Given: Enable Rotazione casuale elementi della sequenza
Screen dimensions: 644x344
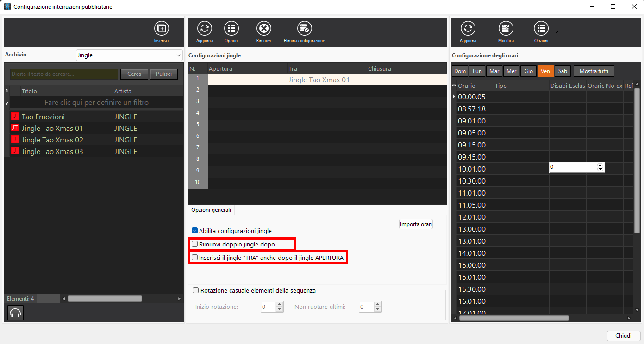Looking at the screenshot, I should pyautogui.click(x=196, y=291).
